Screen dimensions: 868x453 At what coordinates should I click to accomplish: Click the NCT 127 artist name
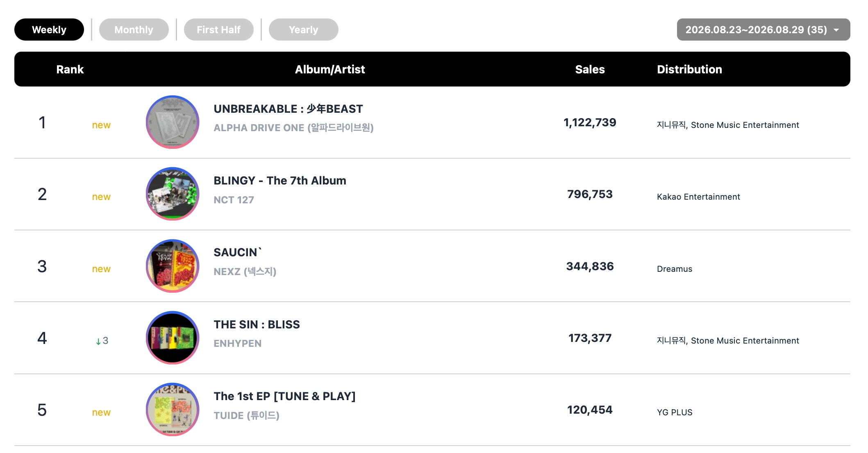(x=234, y=200)
